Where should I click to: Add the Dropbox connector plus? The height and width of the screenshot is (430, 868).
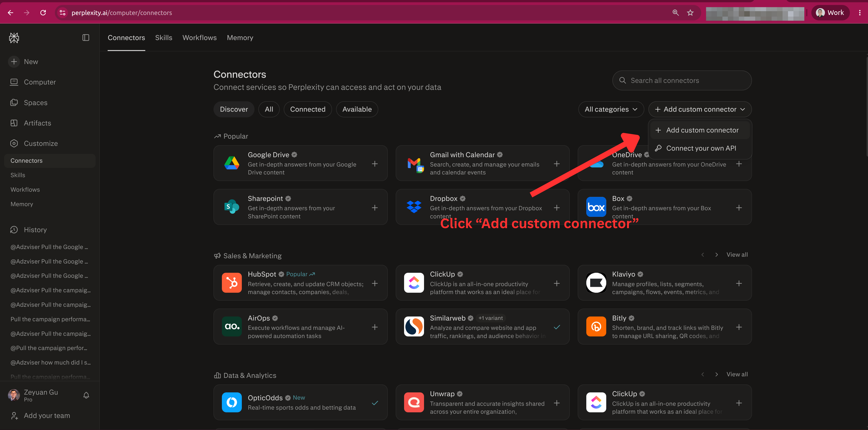(x=557, y=208)
